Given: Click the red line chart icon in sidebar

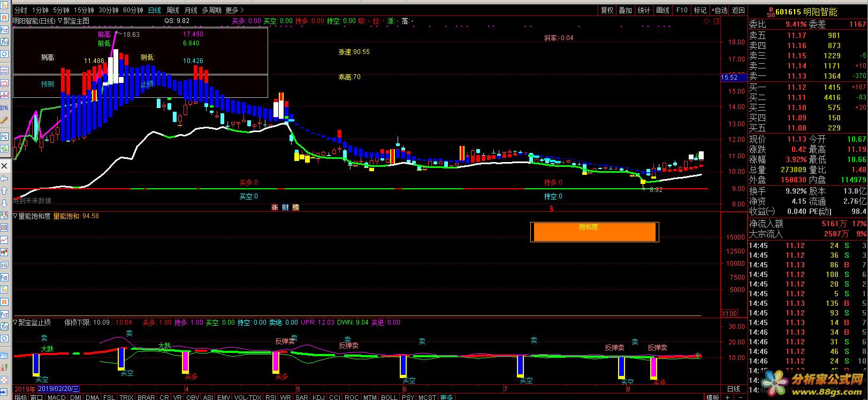Looking at the screenshot, I should (4, 240).
